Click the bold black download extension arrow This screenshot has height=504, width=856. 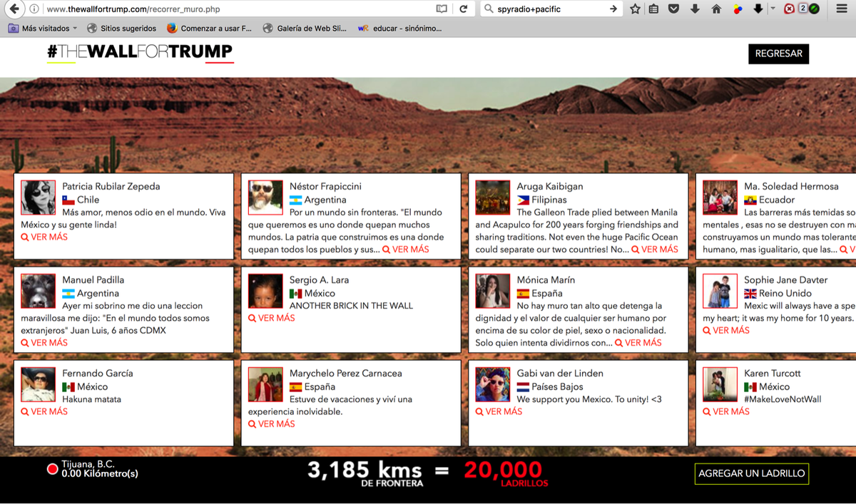tap(758, 9)
